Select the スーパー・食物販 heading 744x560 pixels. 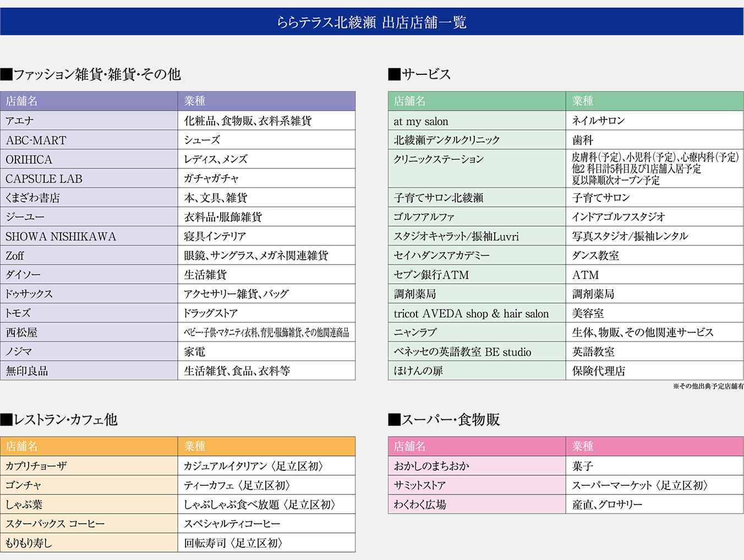pyautogui.click(x=444, y=420)
